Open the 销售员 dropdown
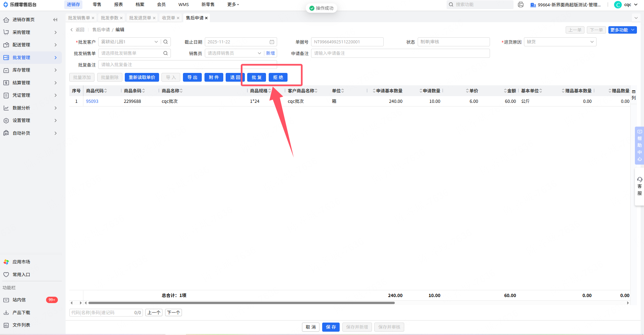The width and height of the screenshot is (644, 335). tap(234, 53)
